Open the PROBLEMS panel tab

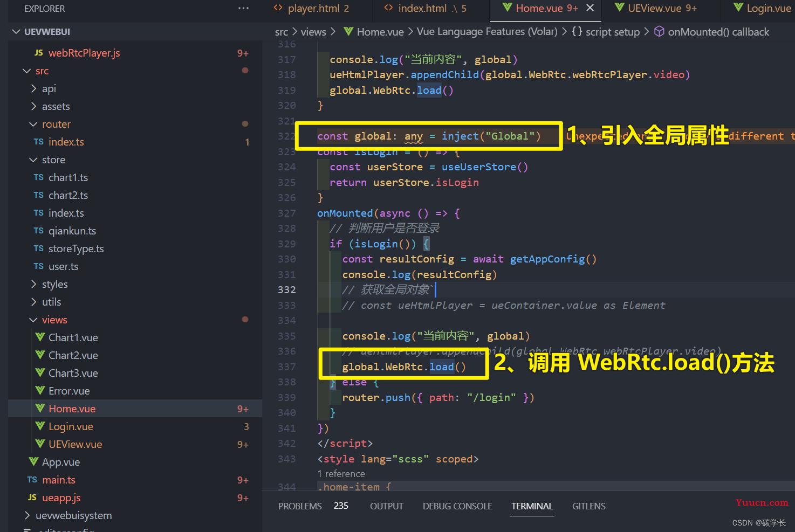tap(300, 506)
